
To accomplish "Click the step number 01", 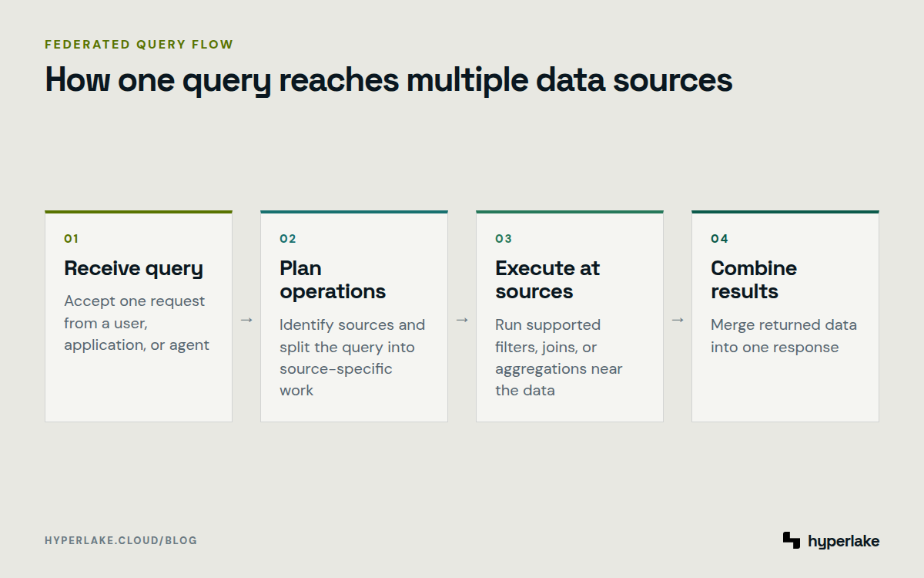I will tap(71, 239).
